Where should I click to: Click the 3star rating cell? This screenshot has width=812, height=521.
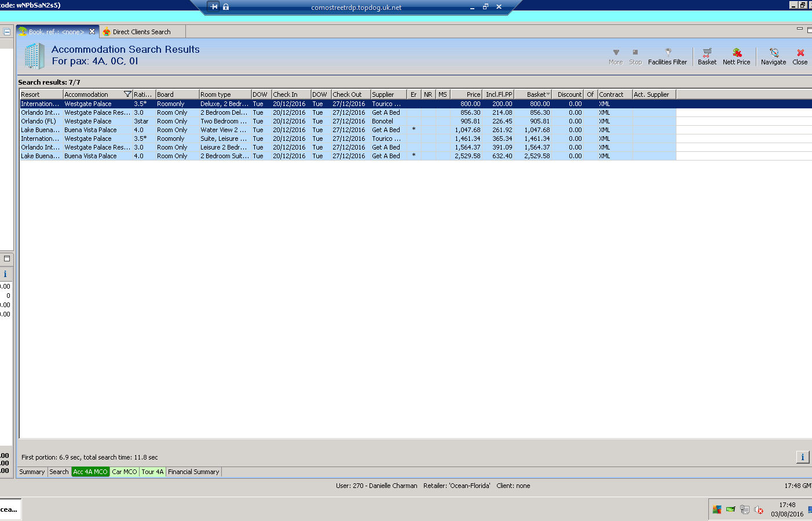click(x=144, y=121)
